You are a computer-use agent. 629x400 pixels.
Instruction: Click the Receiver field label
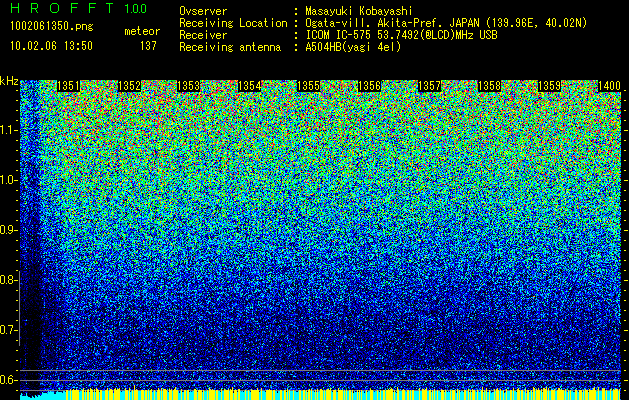click(203, 35)
